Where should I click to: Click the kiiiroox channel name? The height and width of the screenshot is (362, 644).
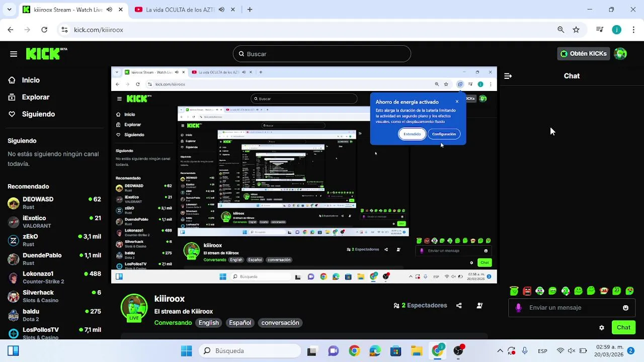pyautogui.click(x=170, y=299)
